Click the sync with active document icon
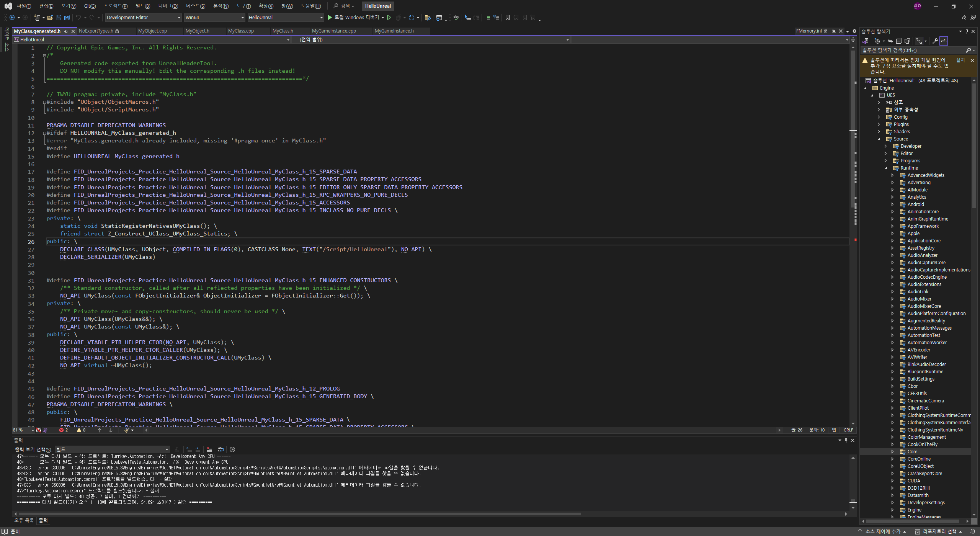 [x=890, y=41]
